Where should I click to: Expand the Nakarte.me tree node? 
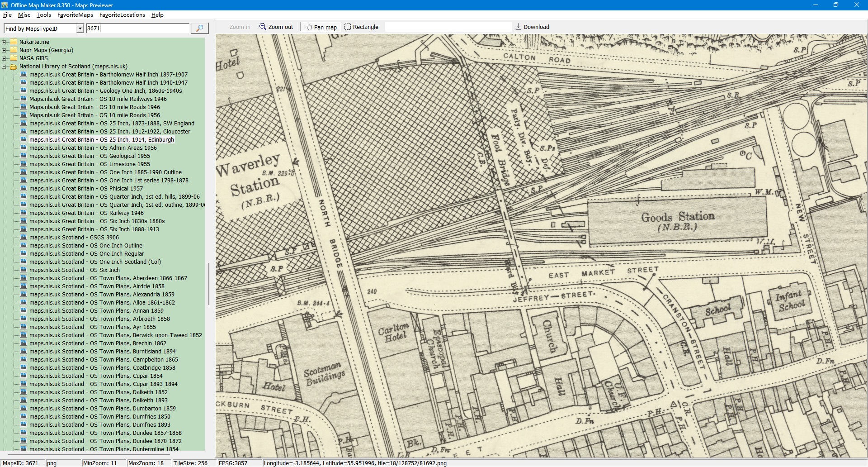pos(4,42)
